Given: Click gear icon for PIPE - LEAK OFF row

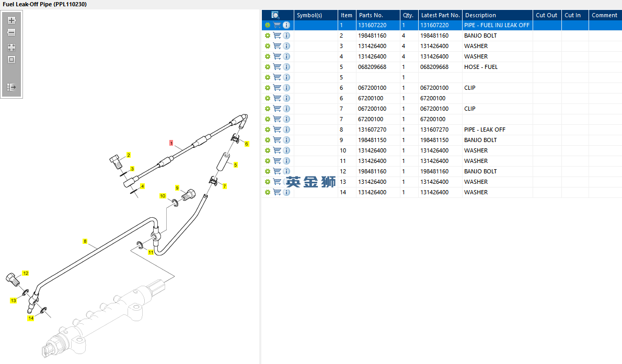Looking at the screenshot, I should (x=268, y=130).
